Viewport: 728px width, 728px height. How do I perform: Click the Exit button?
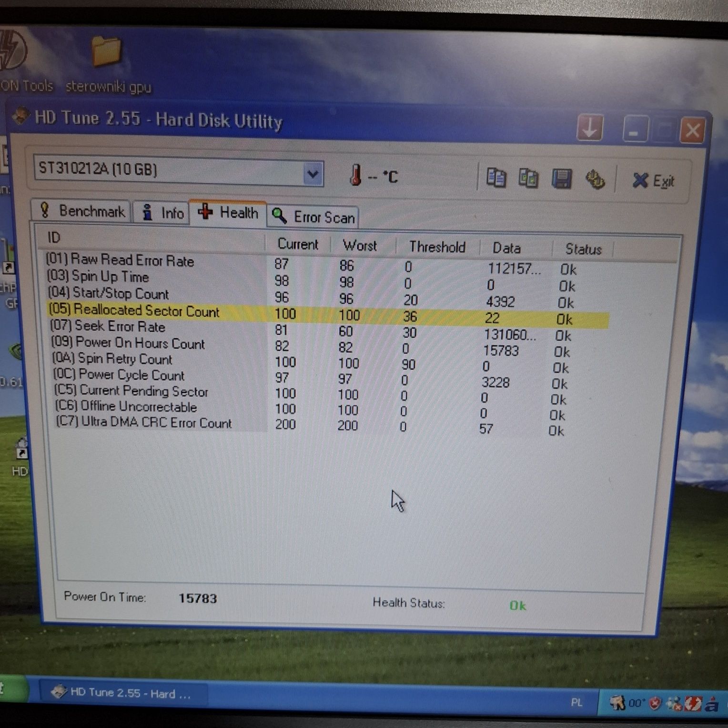[654, 181]
